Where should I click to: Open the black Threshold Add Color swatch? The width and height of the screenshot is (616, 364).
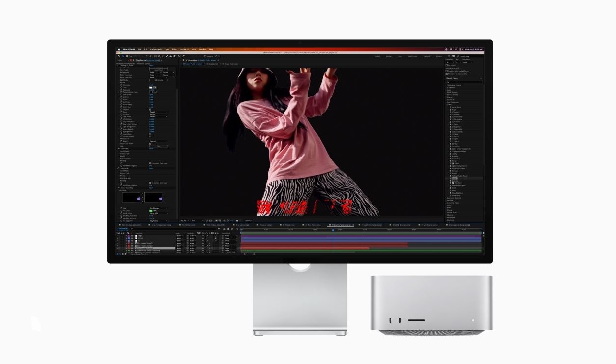click(151, 92)
